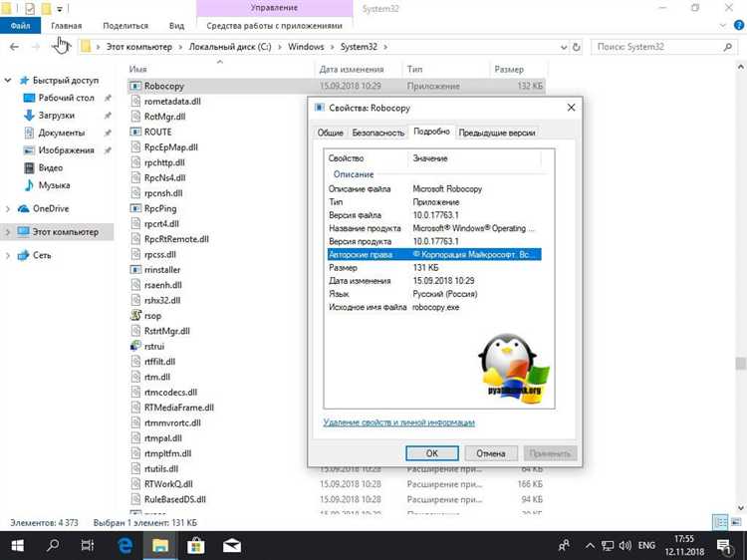The height and width of the screenshot is (560, 747).
Task: Open the notification center icon
Action: point(724,546)
